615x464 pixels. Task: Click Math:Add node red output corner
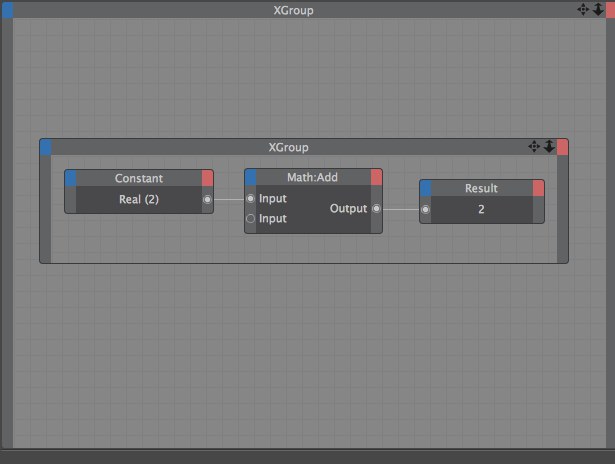tap(376, 177)
